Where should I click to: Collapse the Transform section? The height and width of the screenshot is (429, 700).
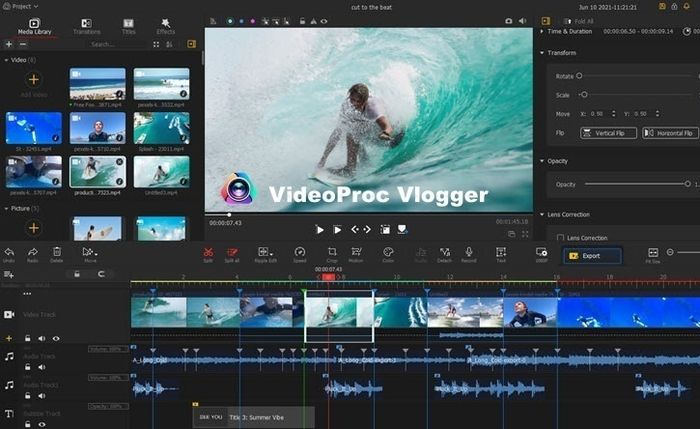(542, 53)
